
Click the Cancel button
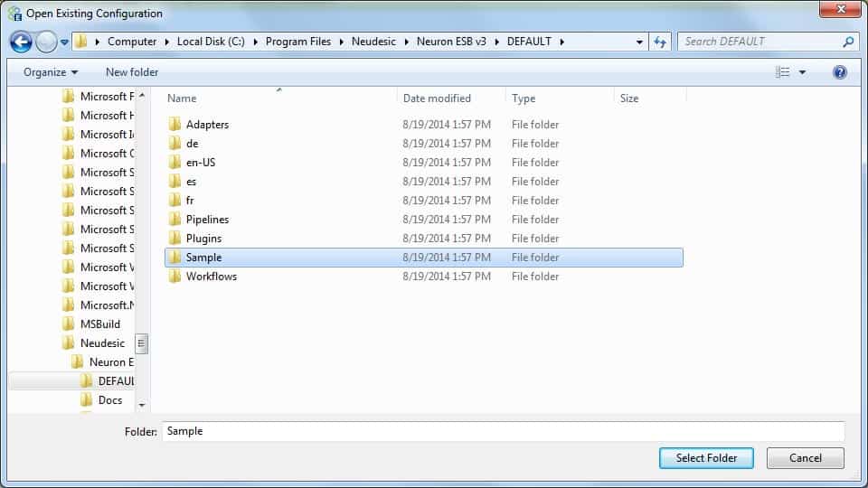tap(805, 458)
